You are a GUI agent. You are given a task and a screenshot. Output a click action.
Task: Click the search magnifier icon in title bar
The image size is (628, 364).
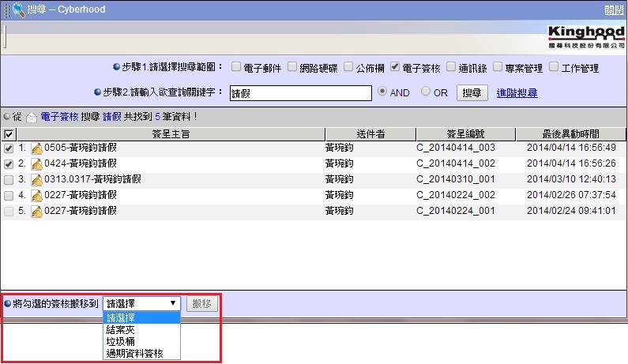point(18,9)
